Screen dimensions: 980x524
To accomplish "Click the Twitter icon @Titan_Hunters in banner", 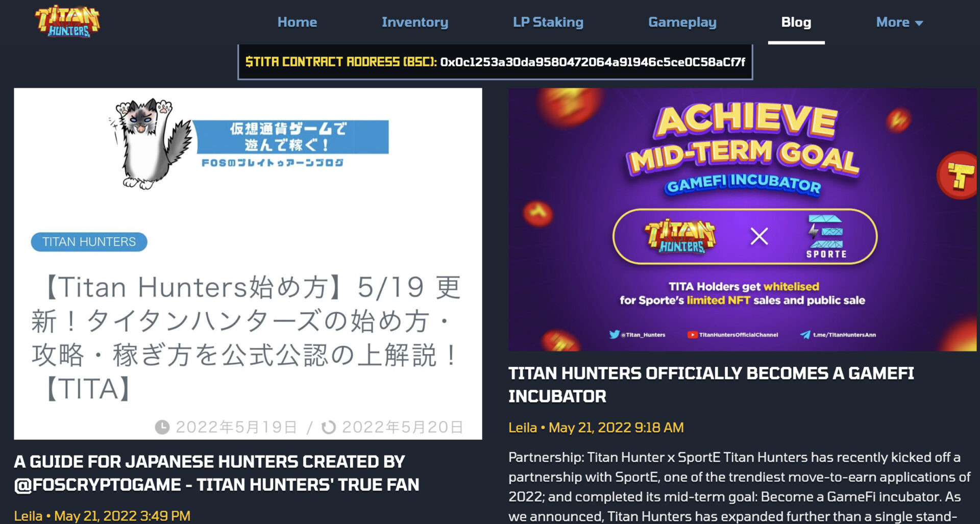I will pyautogui.click(x=615, y=335).
